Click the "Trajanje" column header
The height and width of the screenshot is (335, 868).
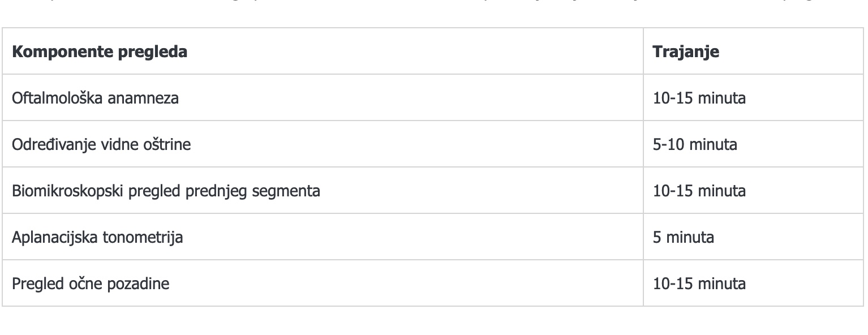pyautogui.click(x=686, y=51)
